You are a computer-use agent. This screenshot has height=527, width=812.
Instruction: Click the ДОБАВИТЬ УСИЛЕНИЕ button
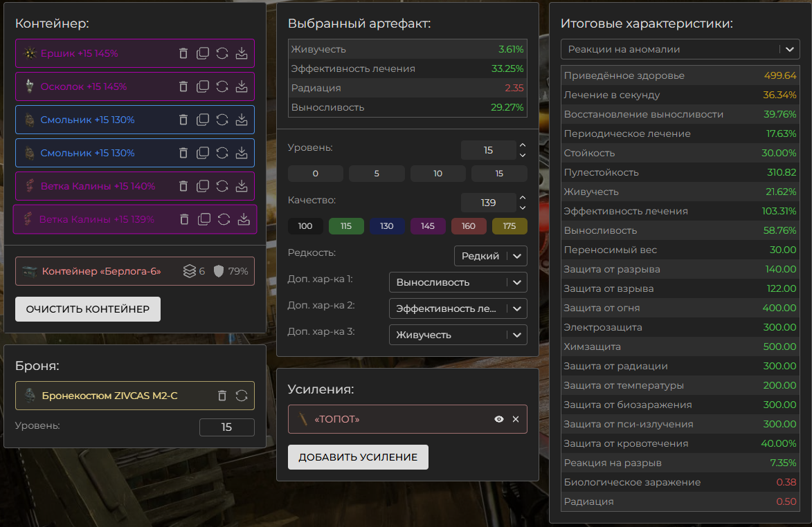358,457
